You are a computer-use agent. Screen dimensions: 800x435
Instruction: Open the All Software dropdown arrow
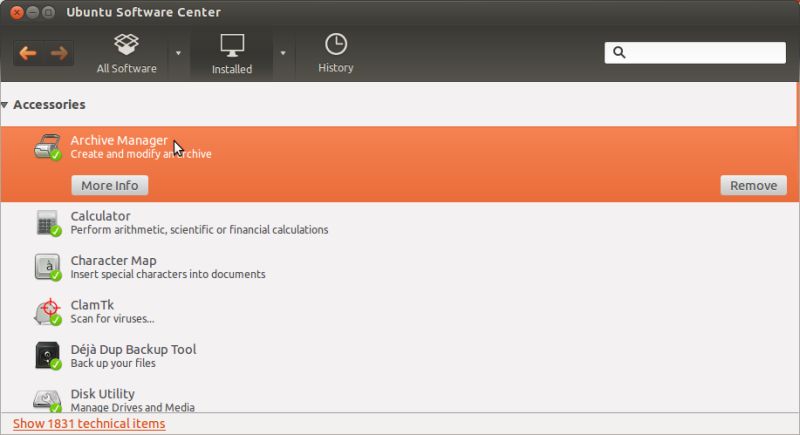pyautogui.click(x=178, y=53)
